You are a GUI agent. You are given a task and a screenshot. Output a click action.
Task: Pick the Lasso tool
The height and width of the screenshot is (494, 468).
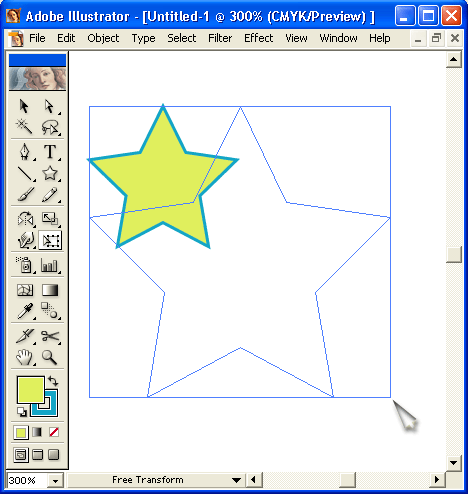point(50,127)
